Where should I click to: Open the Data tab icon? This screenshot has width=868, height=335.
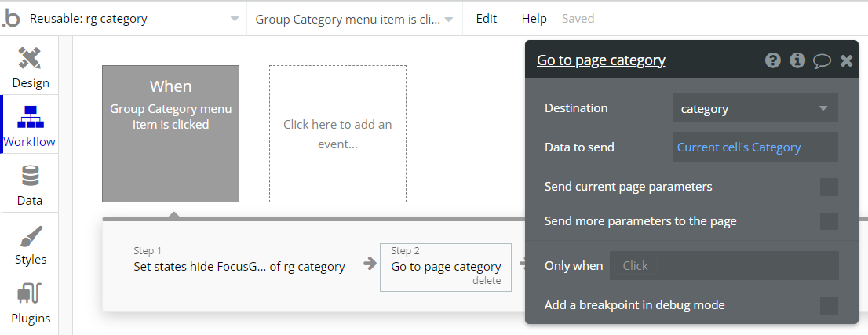(30, 176)
